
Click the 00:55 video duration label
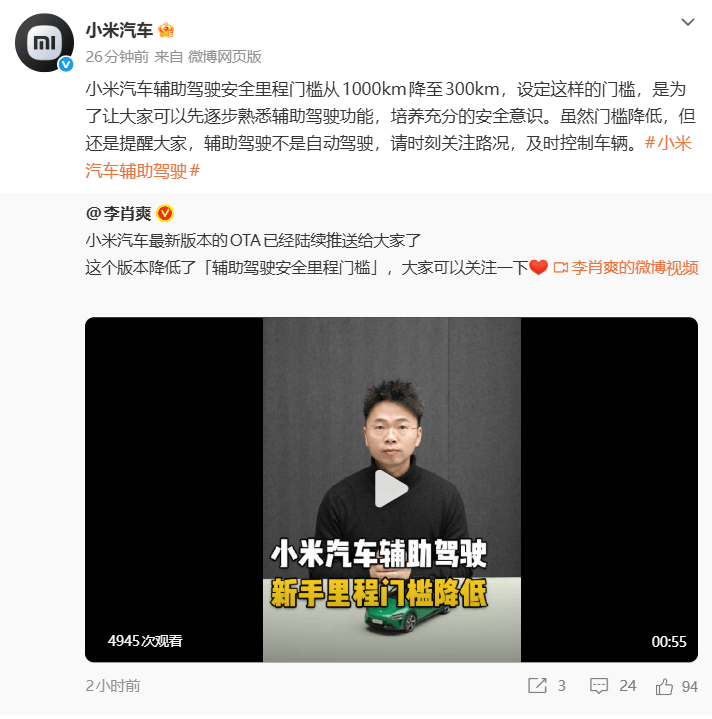[669, 642]
